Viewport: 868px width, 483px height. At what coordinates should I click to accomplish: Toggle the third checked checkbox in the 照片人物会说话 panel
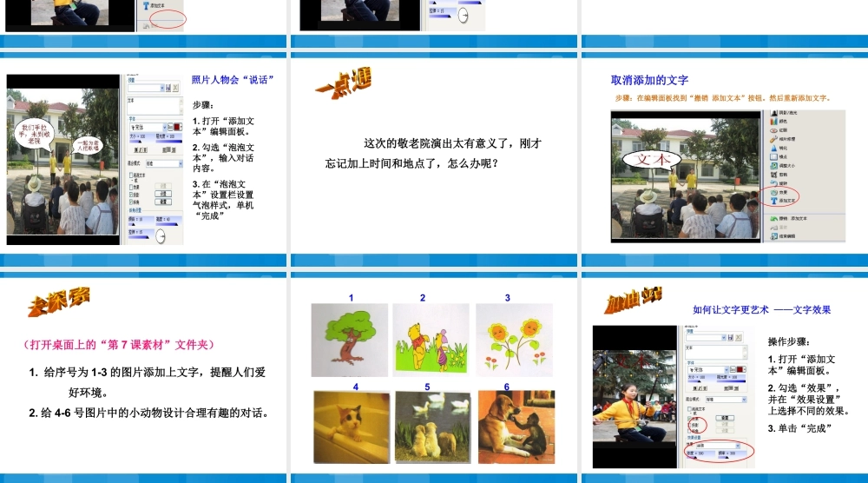[x=131, y=195]
